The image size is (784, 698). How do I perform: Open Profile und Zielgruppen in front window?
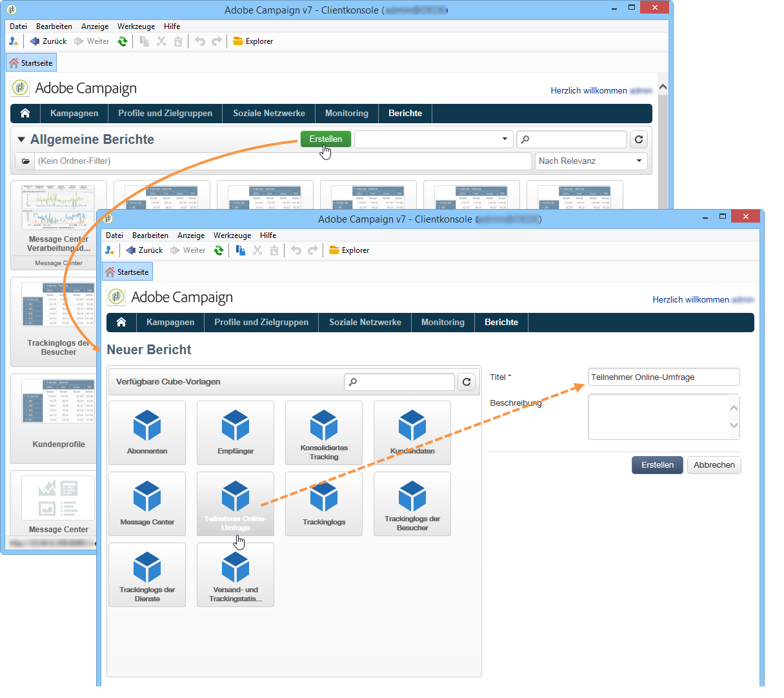tap(261, 322)
